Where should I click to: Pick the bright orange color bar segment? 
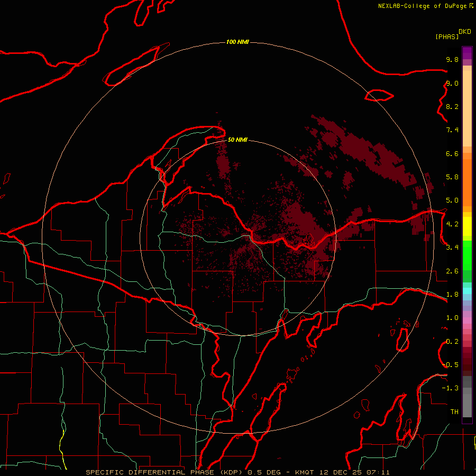467,182
